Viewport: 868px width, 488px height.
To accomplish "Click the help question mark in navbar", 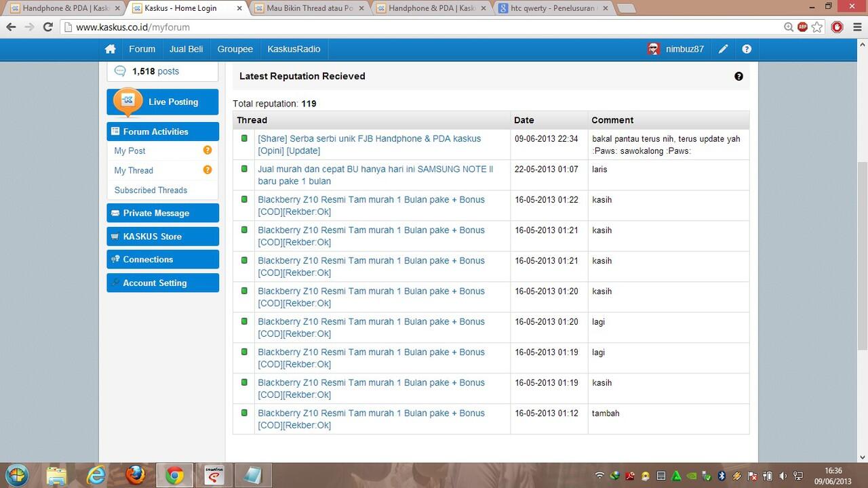I will coord(747,49).
